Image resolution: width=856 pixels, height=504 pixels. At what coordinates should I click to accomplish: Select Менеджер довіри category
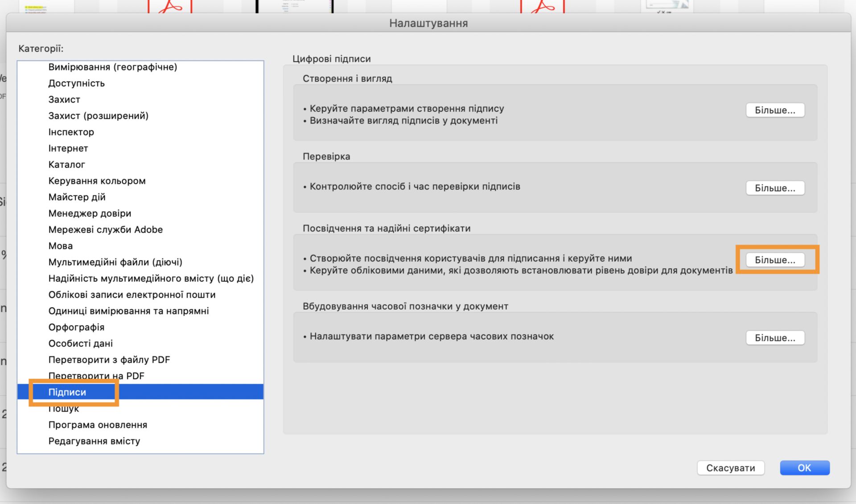click(90, 213)
